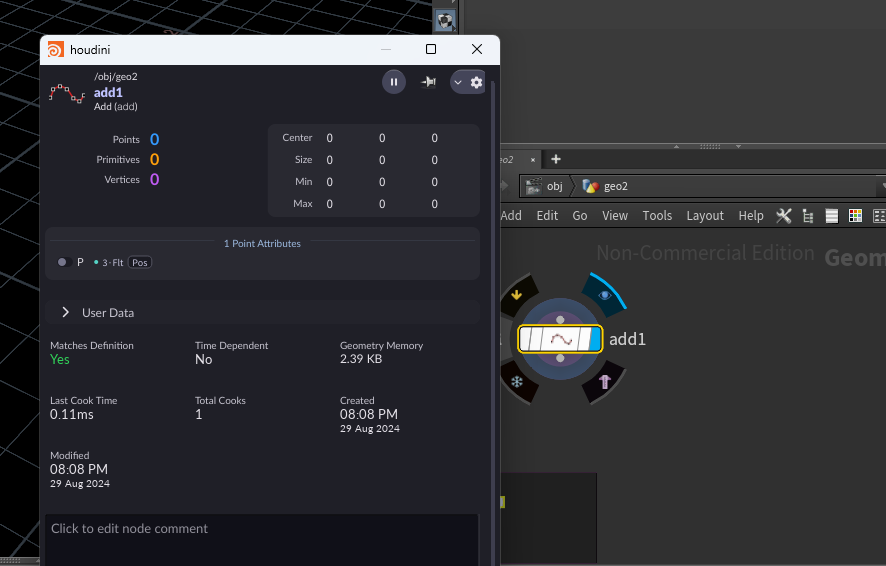Viewport: 886px width, 566px height.
Task: Open the color palette grid icon
Action: click(x=855, y=216)
